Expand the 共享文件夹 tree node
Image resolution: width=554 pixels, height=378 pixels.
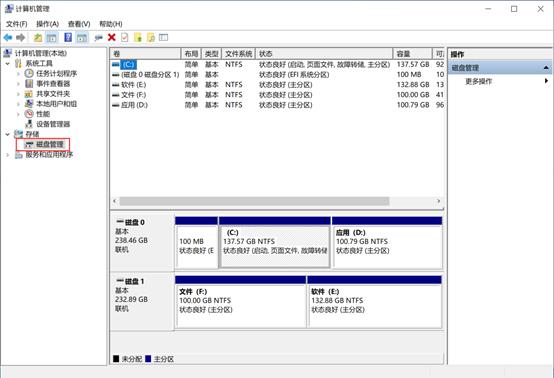pyautogui.click(x=18, y=94)
